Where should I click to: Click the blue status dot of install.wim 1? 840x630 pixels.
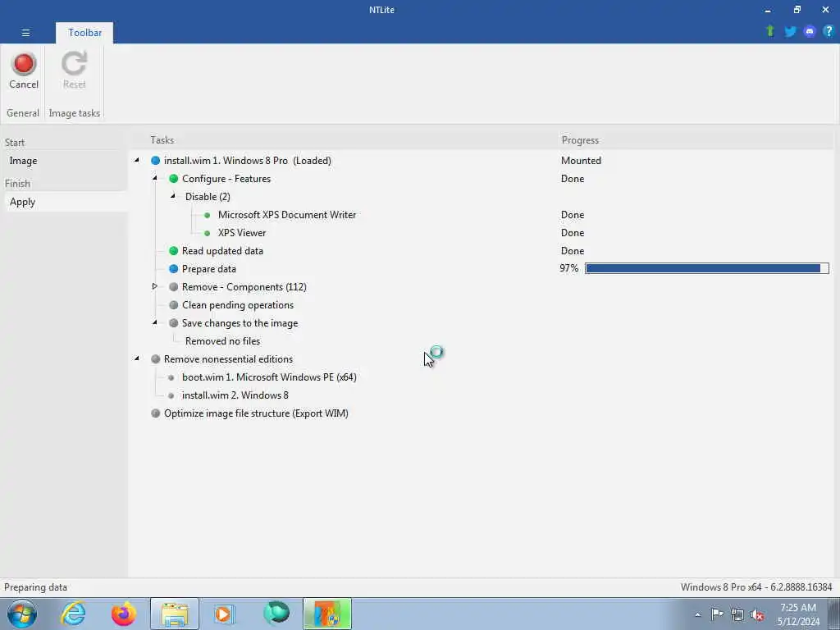tap(155, 161)
